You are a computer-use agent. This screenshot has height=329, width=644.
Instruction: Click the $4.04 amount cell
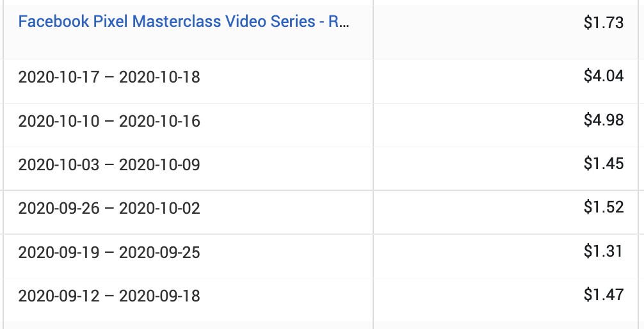click(603, 76)
